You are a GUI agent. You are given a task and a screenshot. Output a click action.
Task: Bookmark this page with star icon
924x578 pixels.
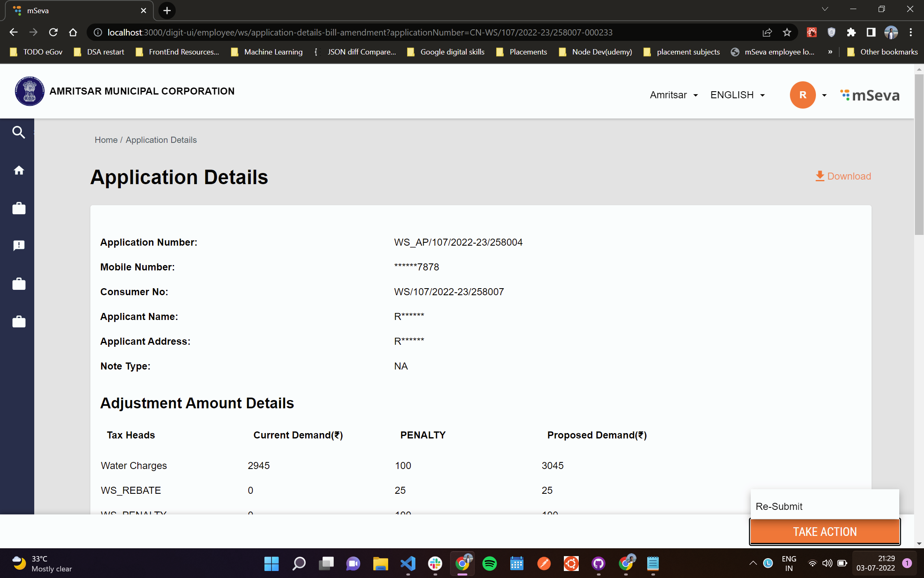point(787,32)
